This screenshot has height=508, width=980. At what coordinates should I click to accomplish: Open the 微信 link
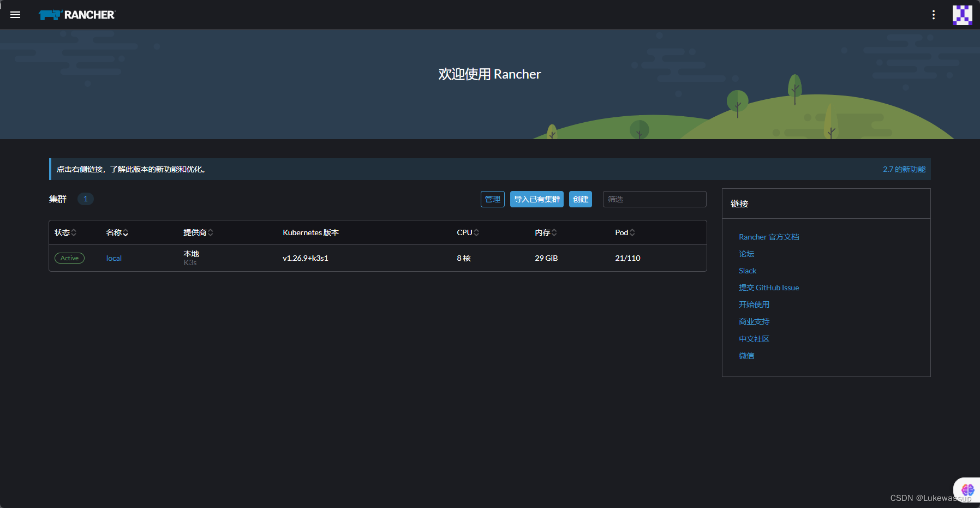(746, 356)
